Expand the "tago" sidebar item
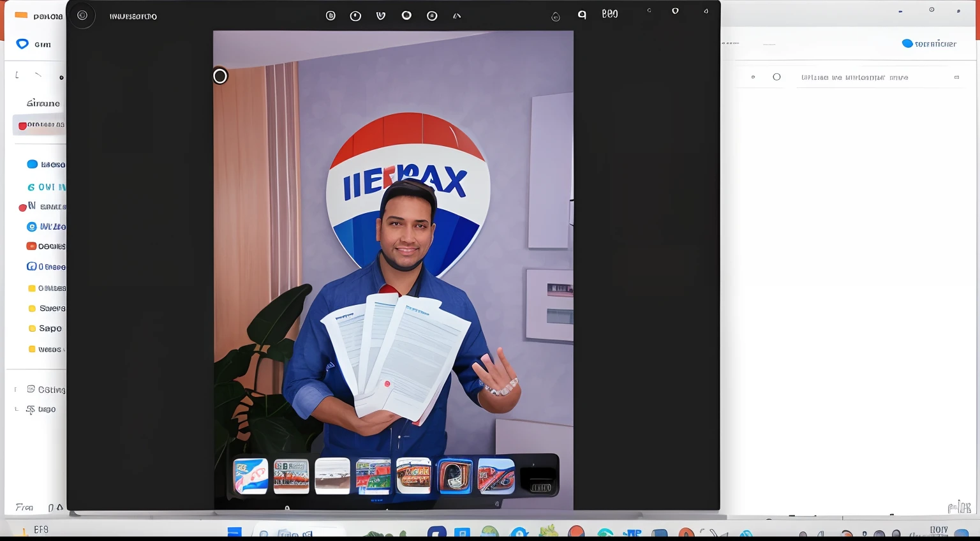 pos(41,410)
